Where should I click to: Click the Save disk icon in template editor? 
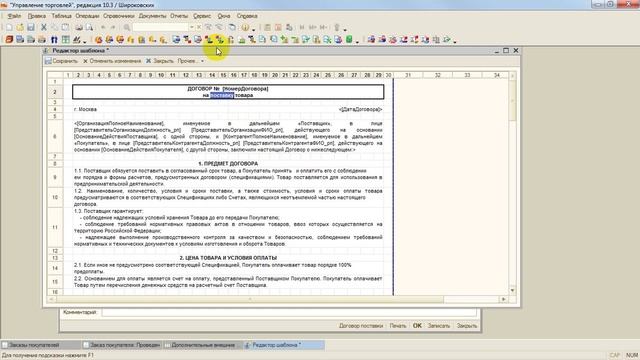click(48, 61)
